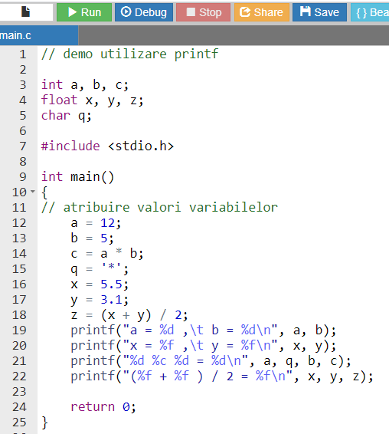Viewport: 389px width, 435px height.
Task: Collapse the code fold arrow at line 10
Action: pos(33,192)
